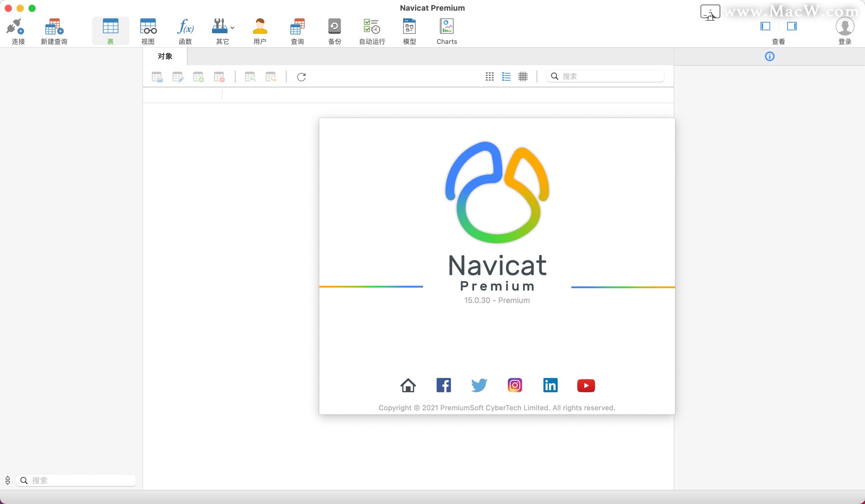Image resolution: width=865 pixels, height=504 pixels.
Task: Click the info (i) panel button
Action: 769,56
